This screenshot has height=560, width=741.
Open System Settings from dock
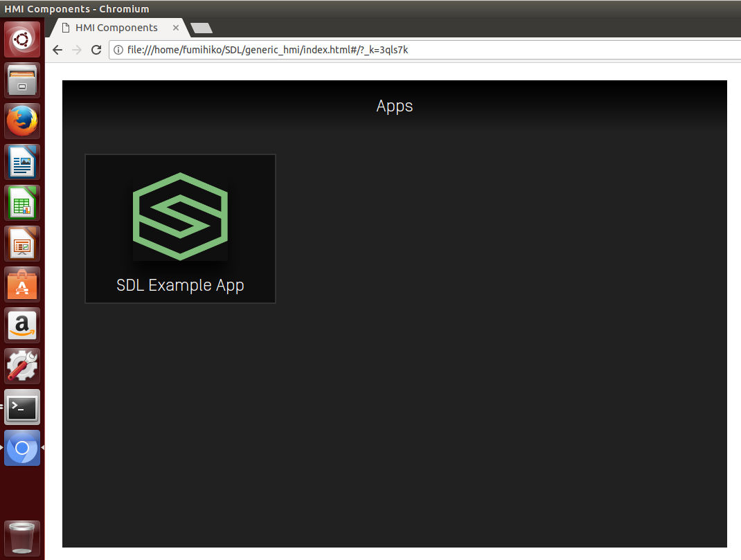pyautogui.click(x=22, y=366)
